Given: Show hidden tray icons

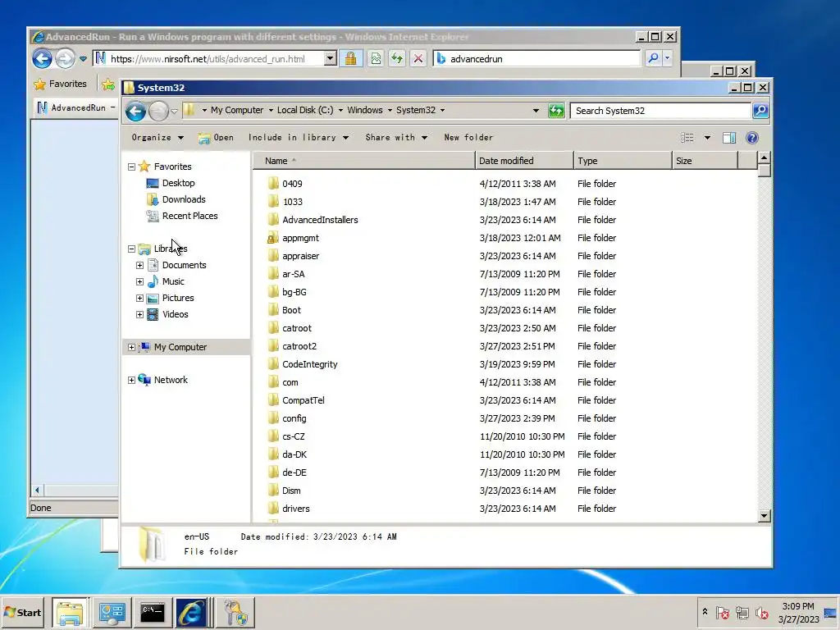Looking at the screenshot, I should click(x=705, y=612).
